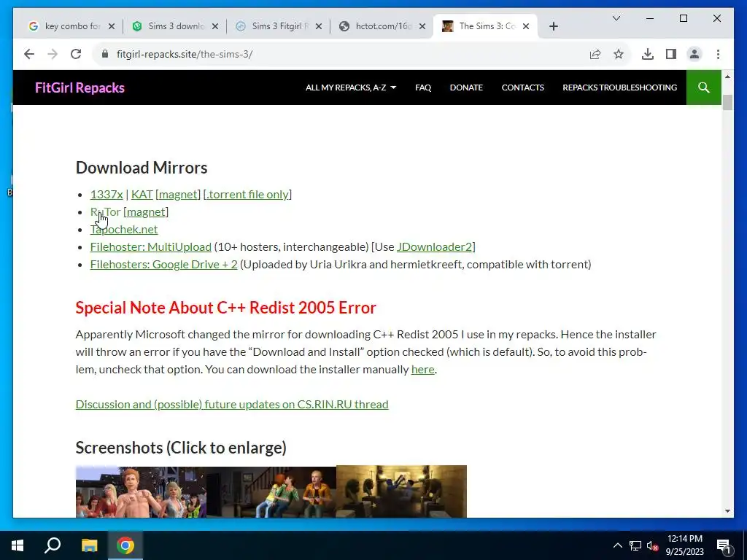Viewport: 747px width, 560px height.
Task: Open the tab search dropdown chevron
Action: pos(616,18)
